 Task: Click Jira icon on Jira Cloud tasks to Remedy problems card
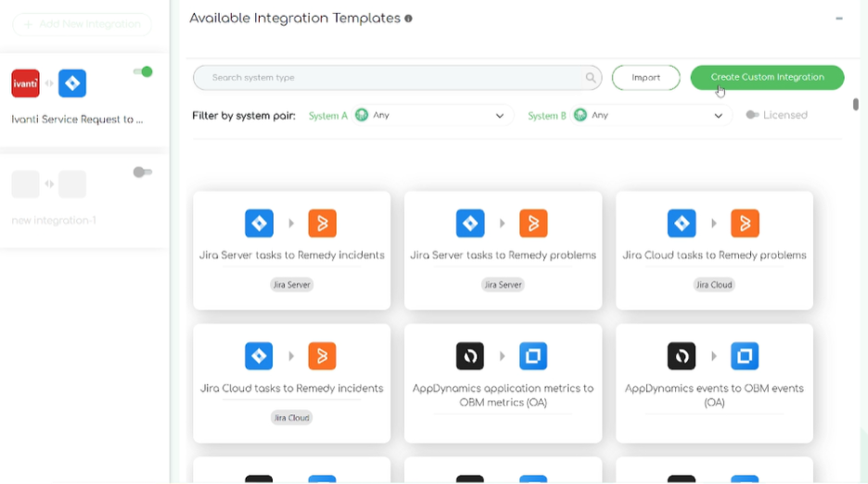[682, 223]
